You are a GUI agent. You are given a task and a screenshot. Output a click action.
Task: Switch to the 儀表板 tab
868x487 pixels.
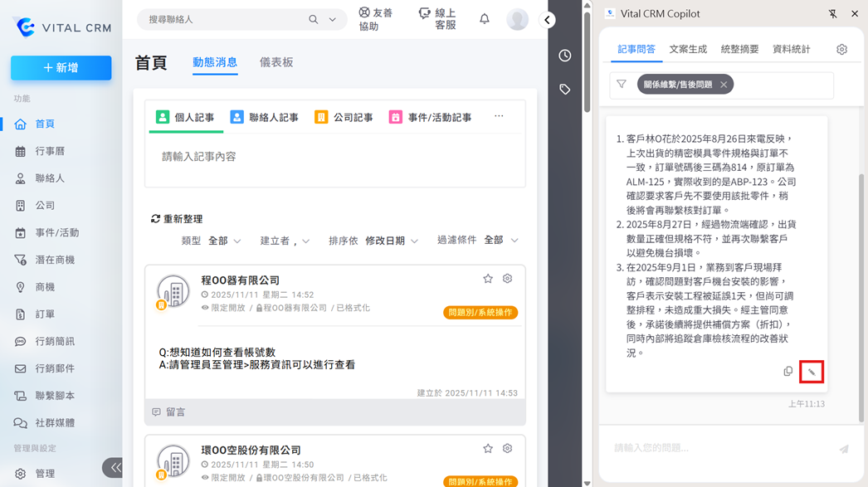(x=276, y=62)
